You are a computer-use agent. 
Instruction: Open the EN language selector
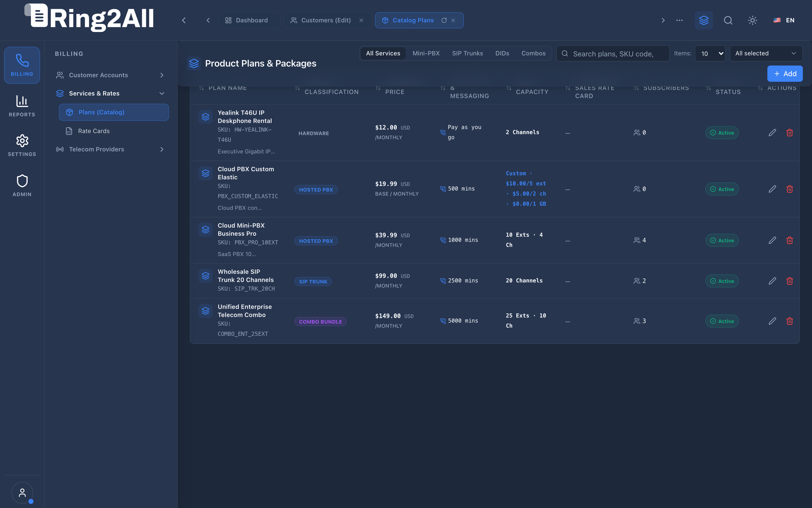(784, 20)
